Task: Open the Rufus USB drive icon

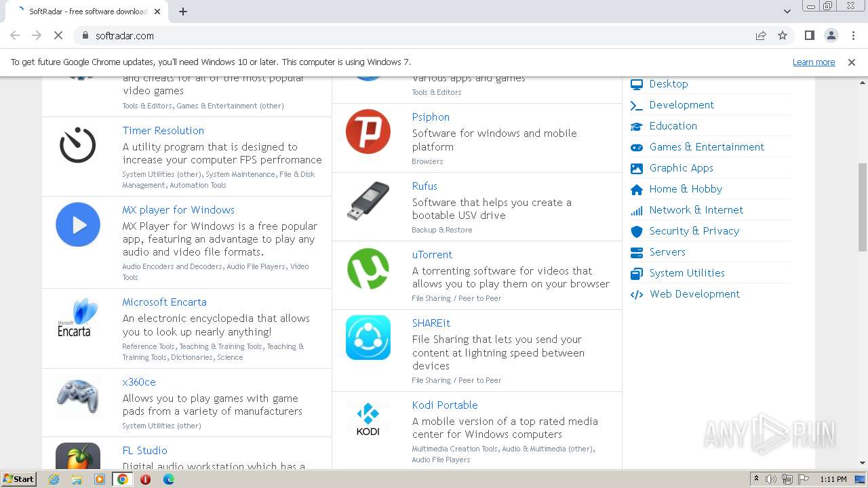Action: coord(368,201)
